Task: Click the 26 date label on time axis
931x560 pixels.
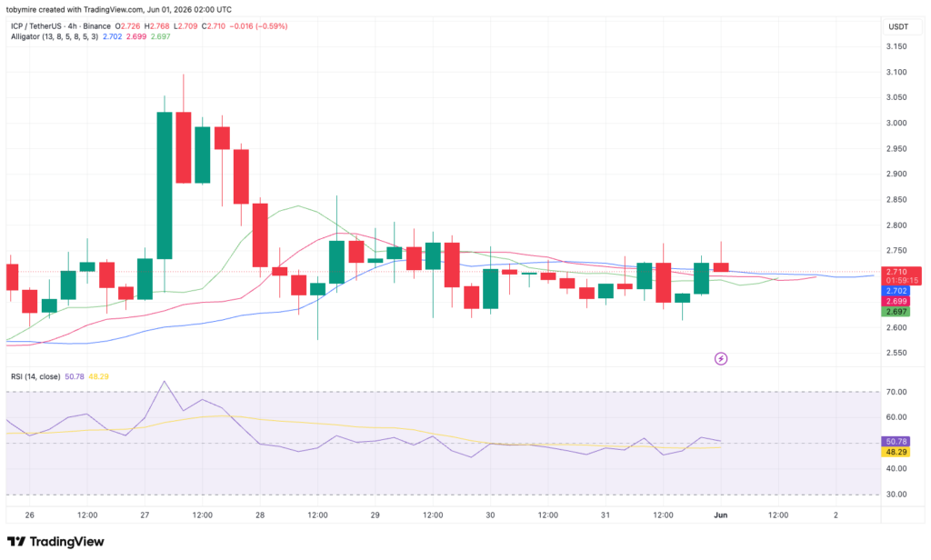Action: [x=30, y=515]
